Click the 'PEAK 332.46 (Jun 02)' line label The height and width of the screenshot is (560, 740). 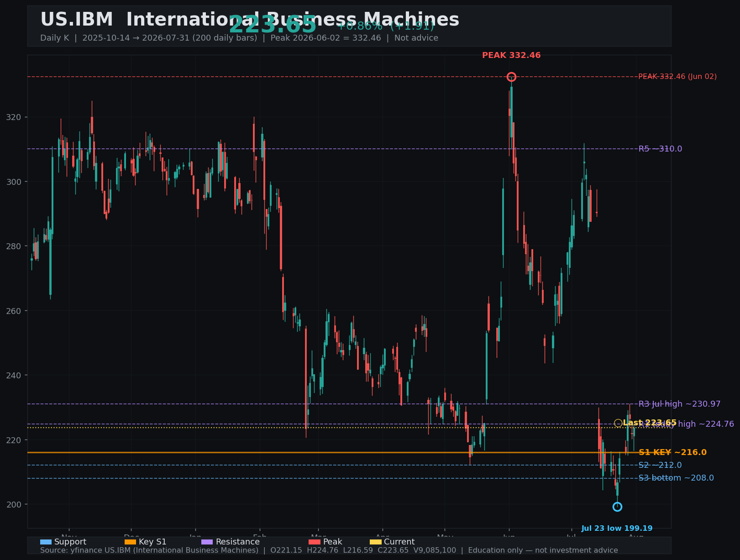click(677, 77)
